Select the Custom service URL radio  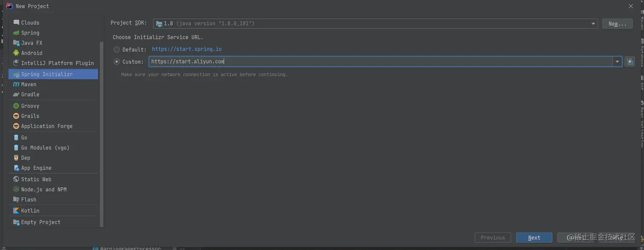(x=117, y=62)
